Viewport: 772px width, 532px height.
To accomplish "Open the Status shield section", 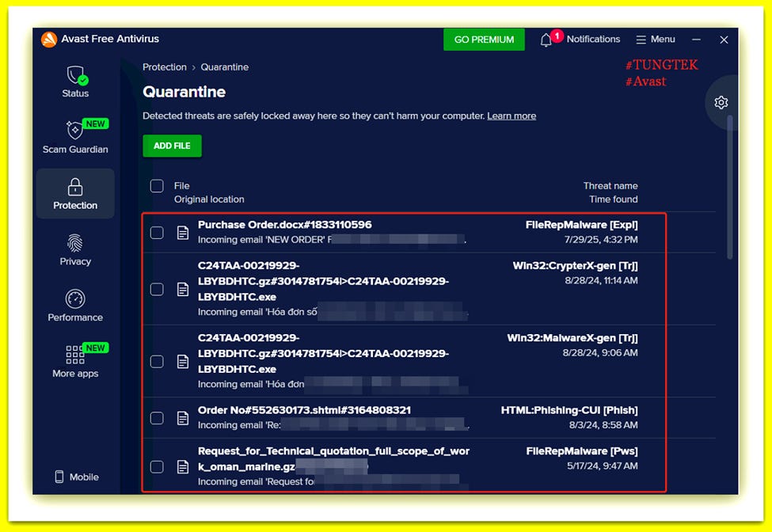I will pos(75,82).
